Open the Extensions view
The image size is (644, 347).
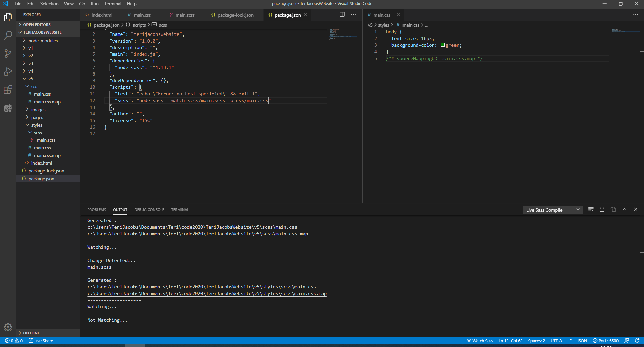tap(8, 90)
